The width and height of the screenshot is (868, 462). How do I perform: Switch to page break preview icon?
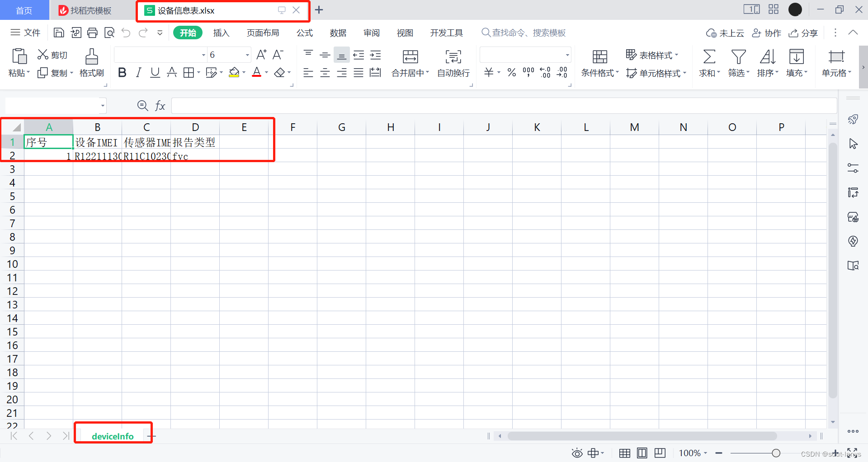point(660,453)
